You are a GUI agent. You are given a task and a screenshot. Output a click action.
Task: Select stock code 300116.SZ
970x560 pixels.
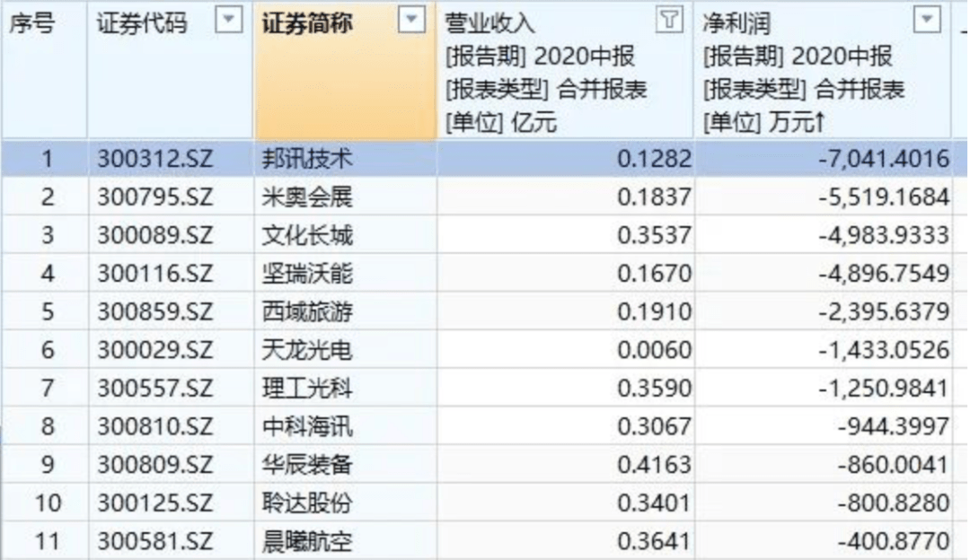tap(154, 274)
